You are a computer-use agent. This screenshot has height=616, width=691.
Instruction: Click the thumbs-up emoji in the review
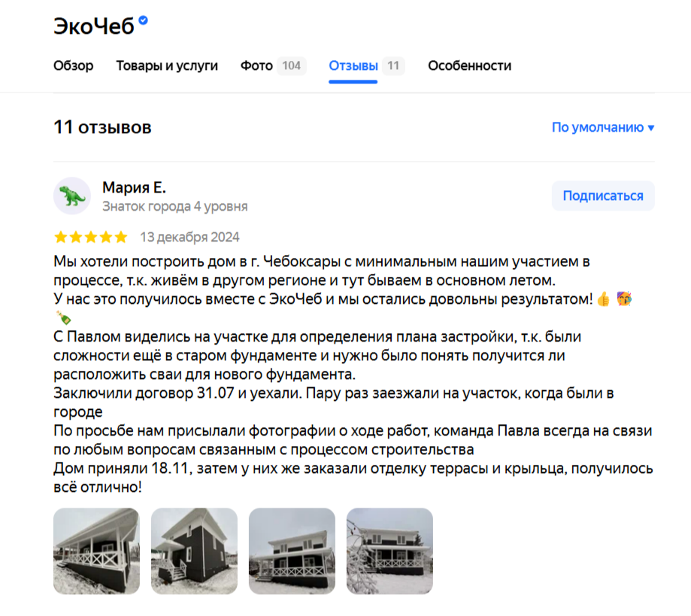604,299
